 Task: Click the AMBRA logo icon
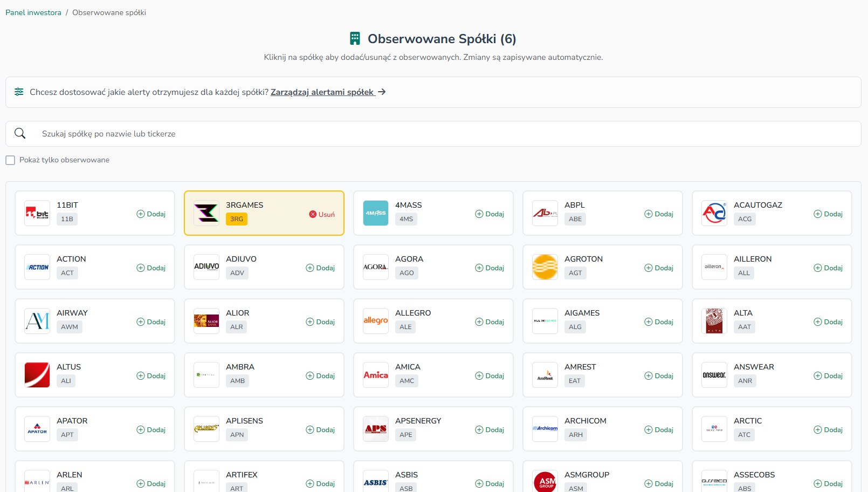(x=206, y=375)
